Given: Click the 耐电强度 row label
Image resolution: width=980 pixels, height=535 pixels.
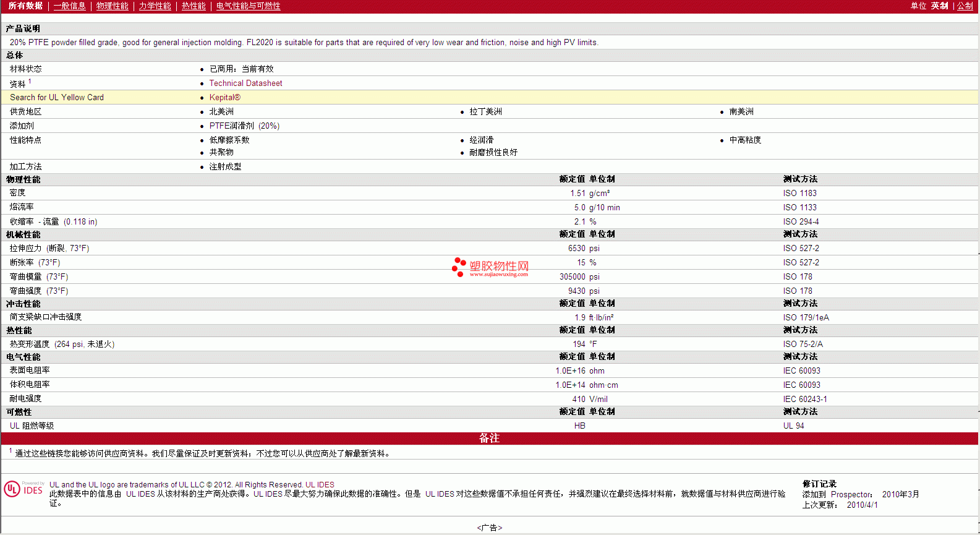Looking at the screenshot, I should (25, 399).
